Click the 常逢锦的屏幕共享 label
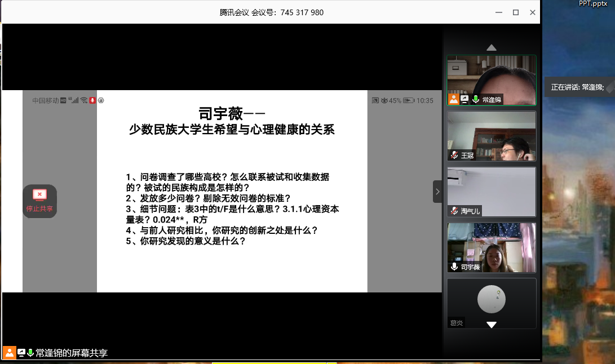 (x=72, y=353)
